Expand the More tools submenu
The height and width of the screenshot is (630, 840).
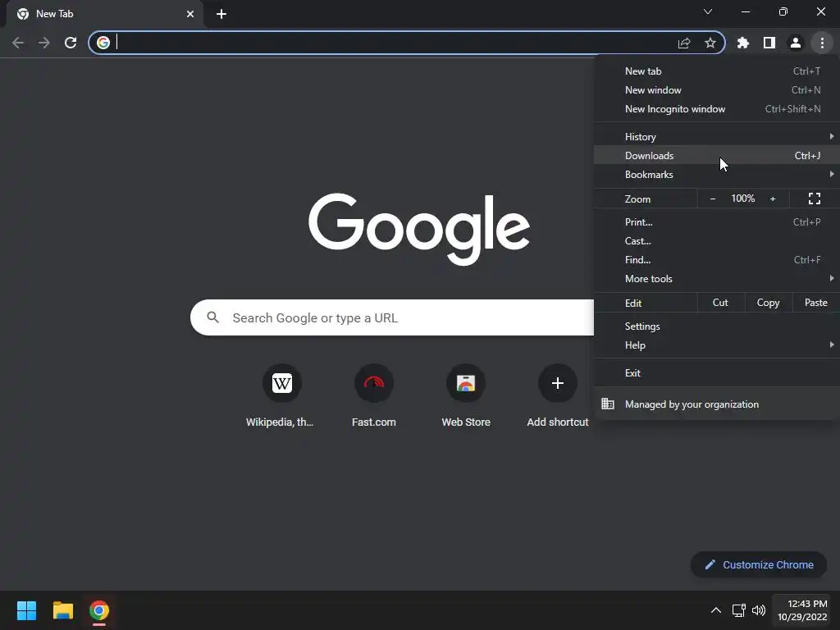pyautogui.click(x=717, y=279)
